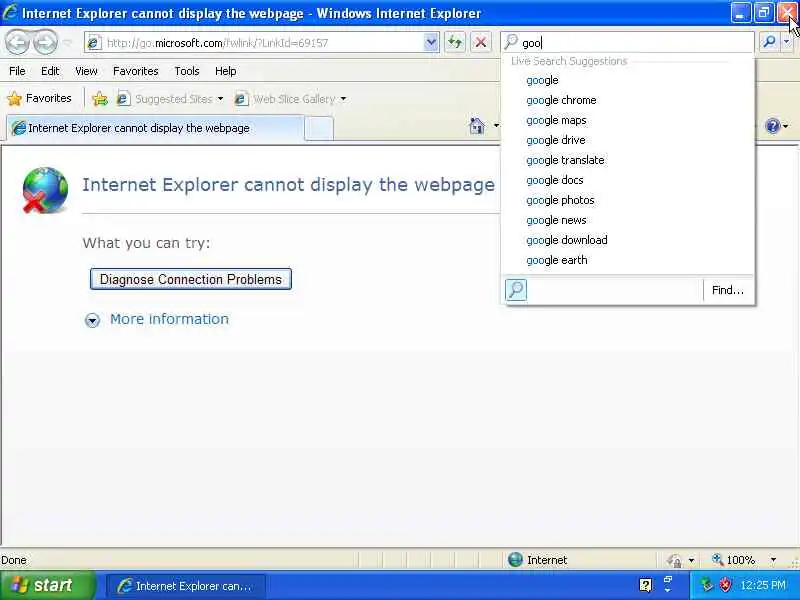The image size is (800, 600).
Task: Click the Internet Explorer taskbar button
Action: coord(185,586)
